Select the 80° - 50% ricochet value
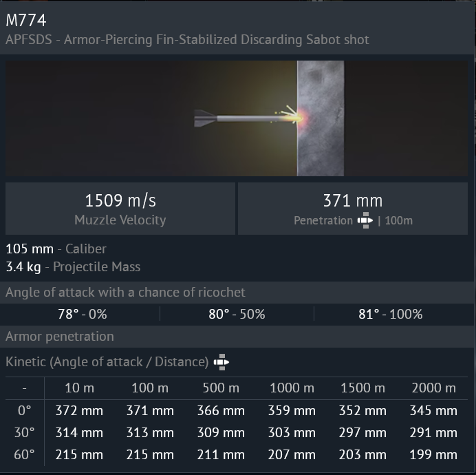Image resolution: width=476 pixels, height=475 pixels. click(237, 314)
